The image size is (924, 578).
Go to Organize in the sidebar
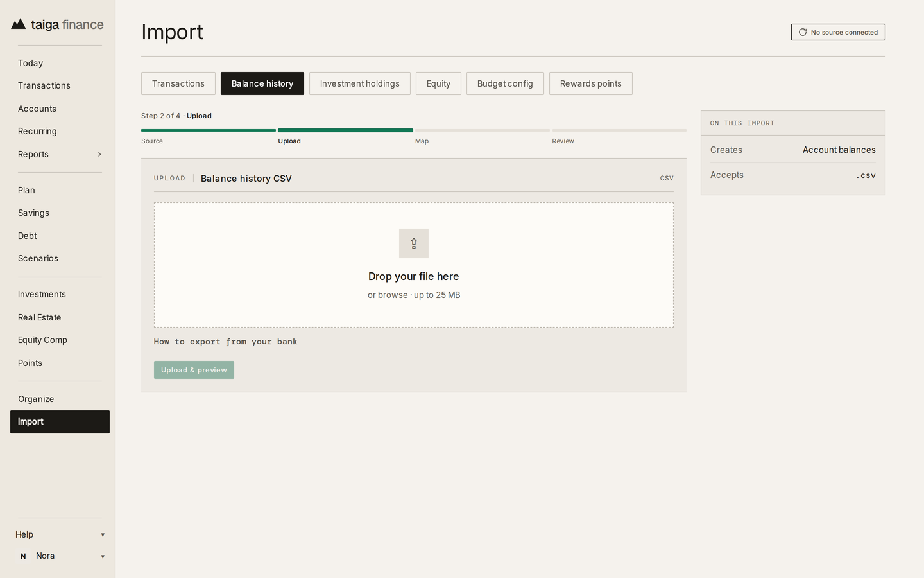tap(60, 399)
